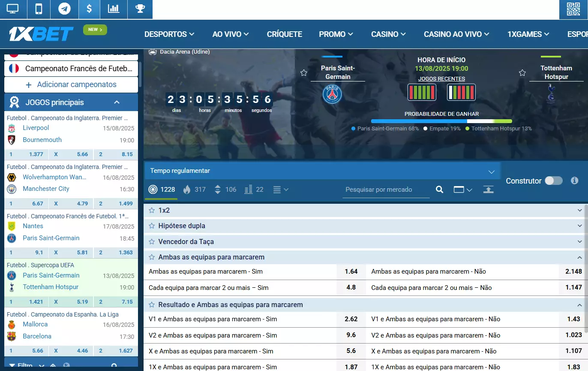The height and width of the screenshot is (371, 588).
Task: Open the DESPORTOS menu
Action: pos(169,34)
